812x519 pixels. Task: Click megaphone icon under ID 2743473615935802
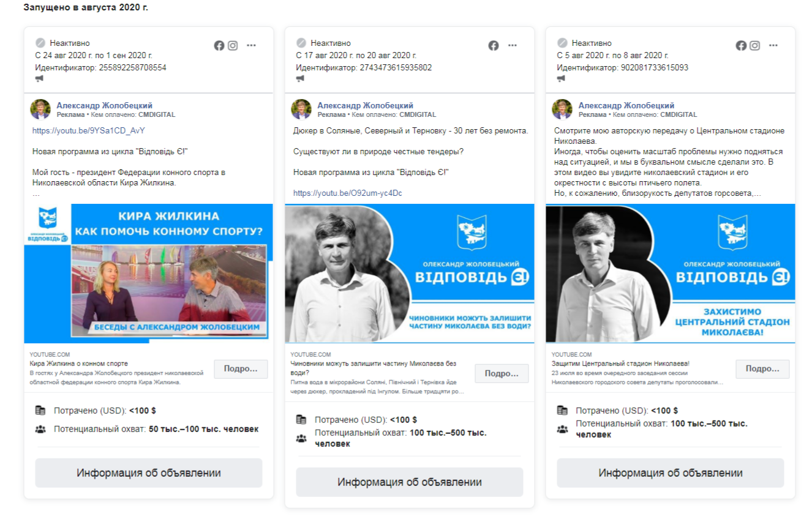[x=301, y=79]
